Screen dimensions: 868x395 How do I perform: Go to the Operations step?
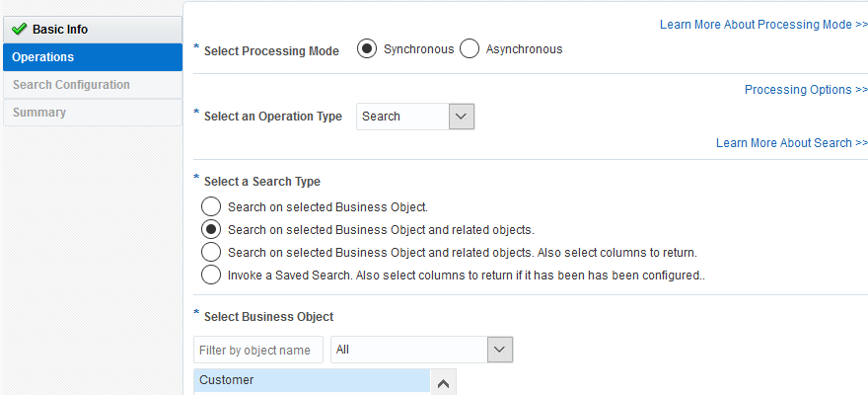coord(43,57)
